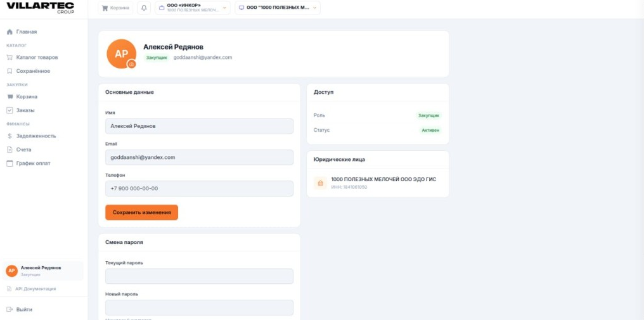The height and width of the screenshot is (320, 644).
Task: Click the Счета document icon
Action: coord(10,150)
